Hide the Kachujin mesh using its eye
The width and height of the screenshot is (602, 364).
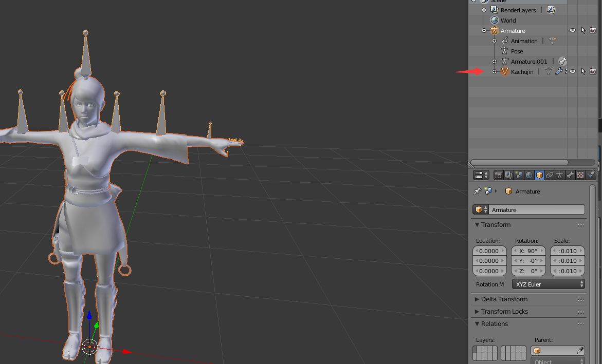[x=572, y=72]
